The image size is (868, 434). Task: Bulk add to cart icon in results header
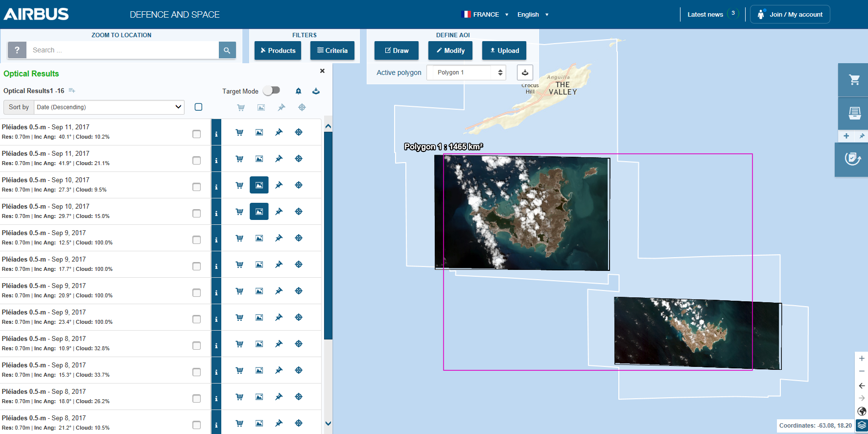click(241, 107)
